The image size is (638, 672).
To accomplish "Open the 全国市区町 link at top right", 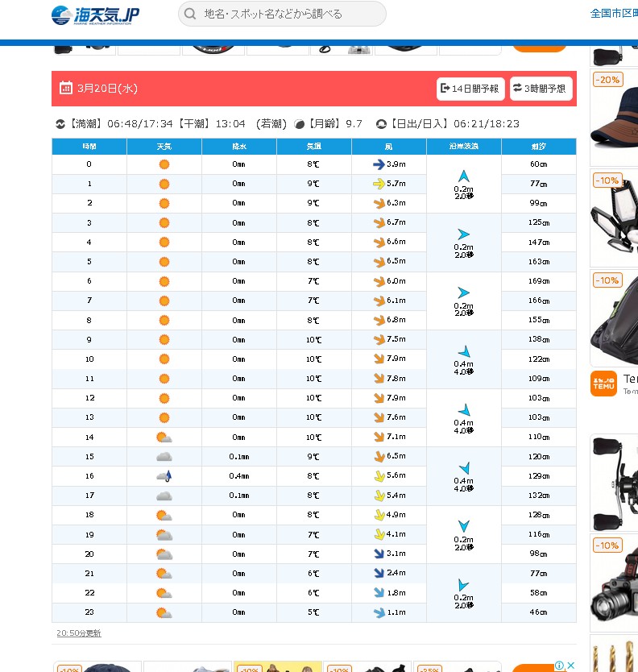I will pyautogui.click(x=613, y=14).
